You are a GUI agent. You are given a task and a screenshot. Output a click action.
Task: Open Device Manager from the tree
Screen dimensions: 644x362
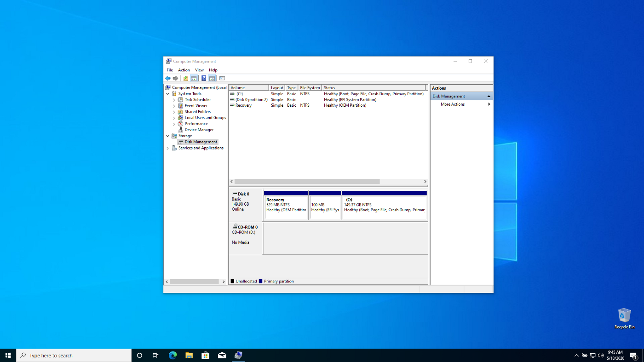pos(199,130)
